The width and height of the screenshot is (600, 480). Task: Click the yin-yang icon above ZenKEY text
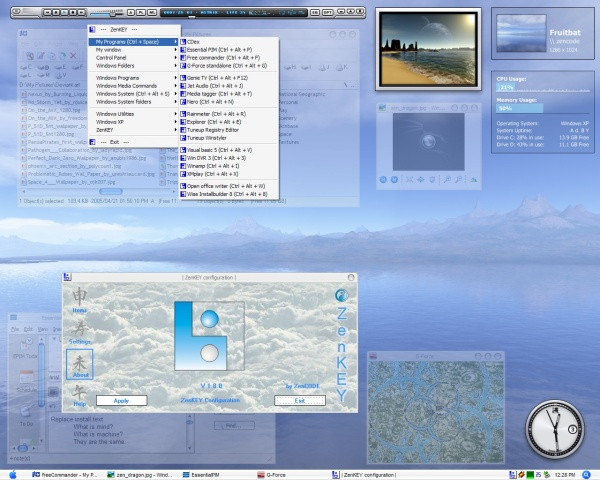point(341,295)
